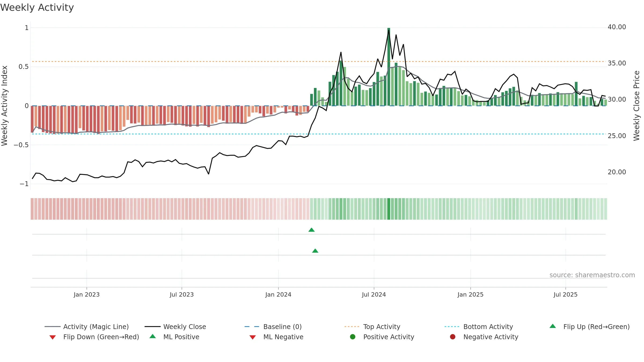Click the Jul 2025 axis label
644x362 pixels.
coord(565,294)
